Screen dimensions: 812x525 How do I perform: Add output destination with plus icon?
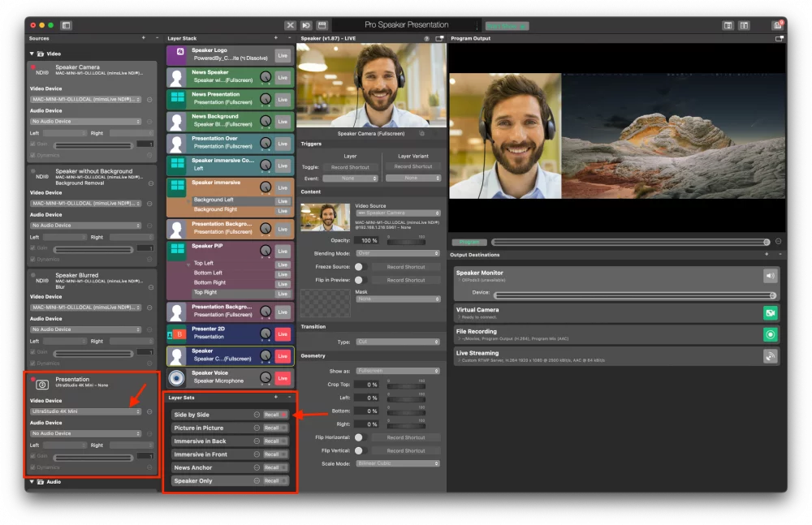[767, 254]
